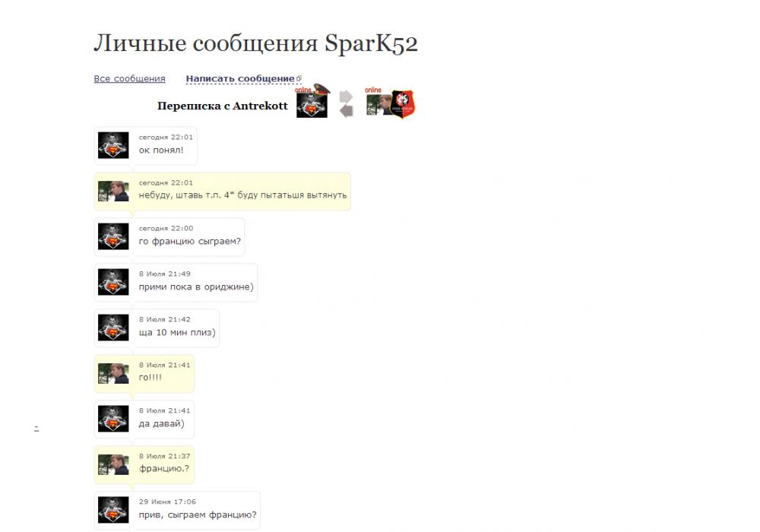Click avatar next to 'небуду, штавь т.п.' message
The height and width of the screenshot is (532, 760).
(113, 191)
